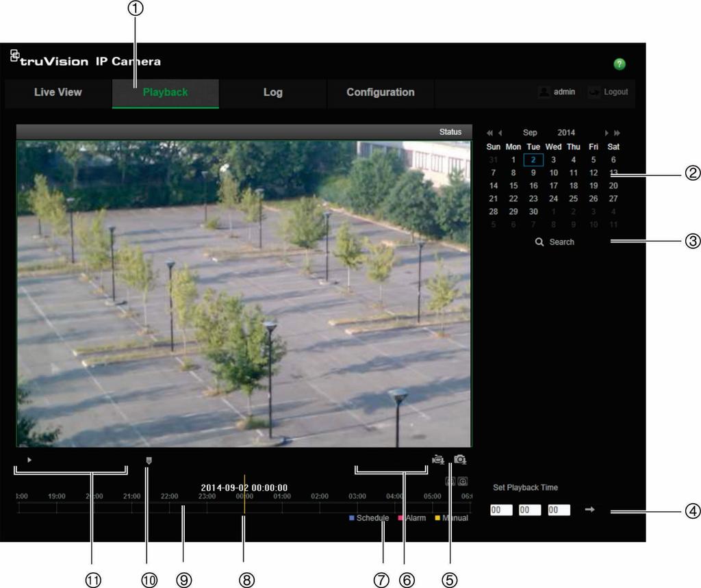Viewport: 701px width, 588px height.
Task: Click the 23:00 label on timeline
Action: tap(207, 496)
